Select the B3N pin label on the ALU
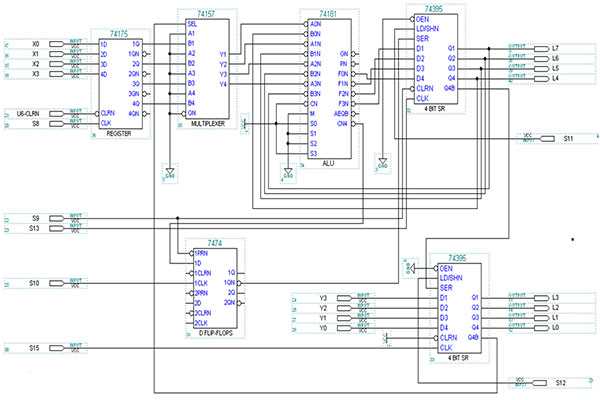Screen dimensions: 600x400 click(315, 94)
